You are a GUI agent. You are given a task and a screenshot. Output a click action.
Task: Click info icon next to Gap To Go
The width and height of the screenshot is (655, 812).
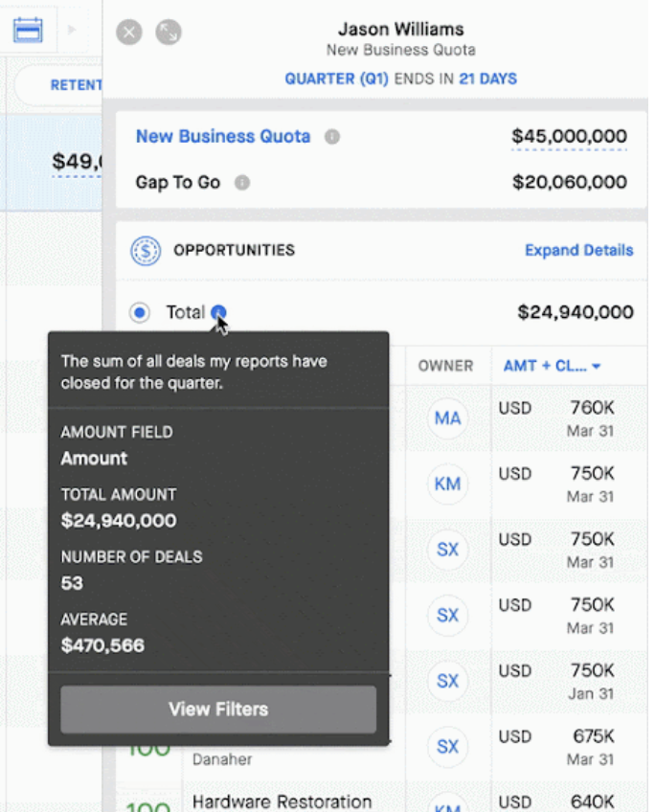[242, 182]
